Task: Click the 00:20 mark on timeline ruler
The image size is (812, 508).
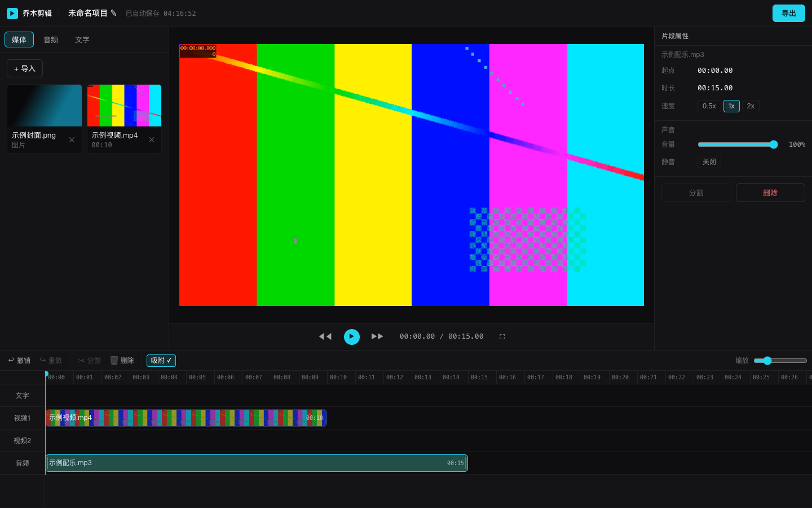Action: tap(620, 377)
